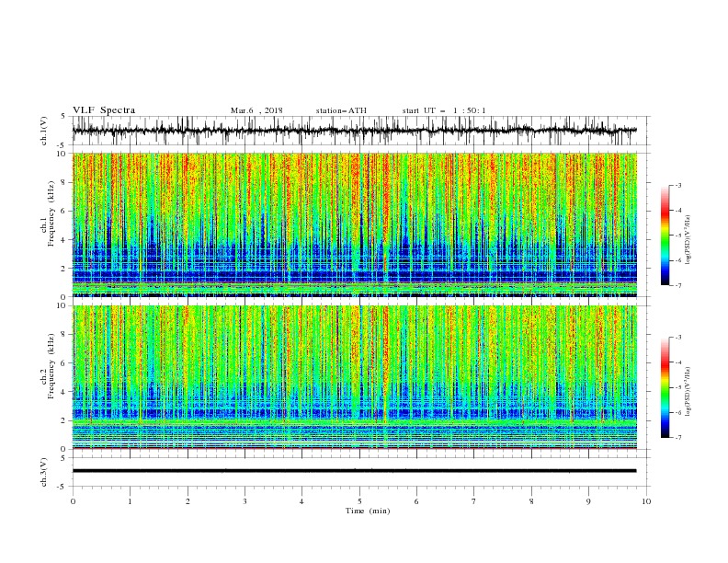Click the "VLF Spectra" plot title
The height and width of the screenshot is (563, 728).
104,110
